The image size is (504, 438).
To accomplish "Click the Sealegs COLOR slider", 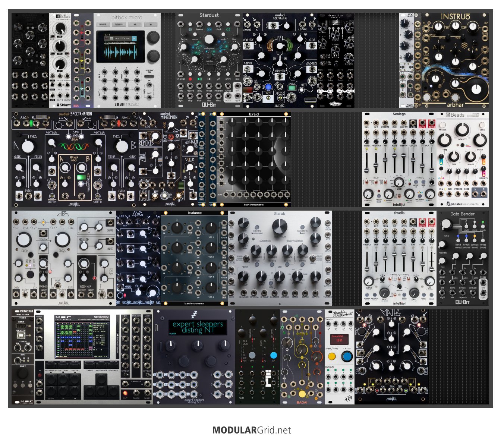I will [413, 163].
